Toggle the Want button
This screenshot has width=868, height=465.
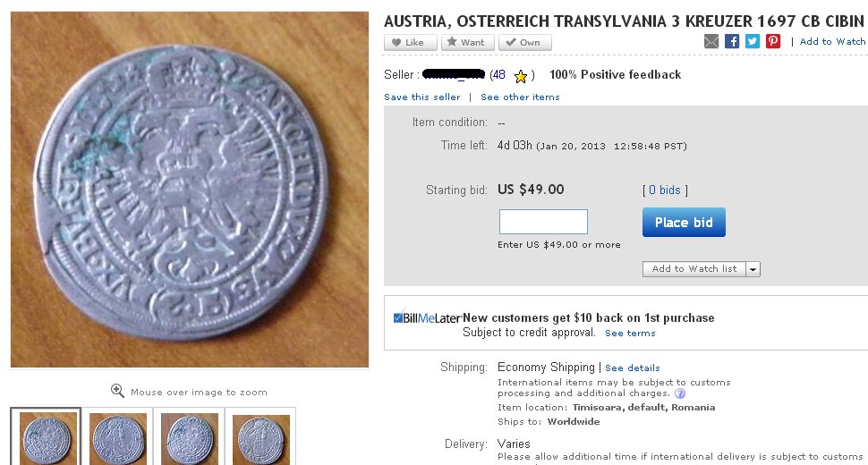click(467, 43)
